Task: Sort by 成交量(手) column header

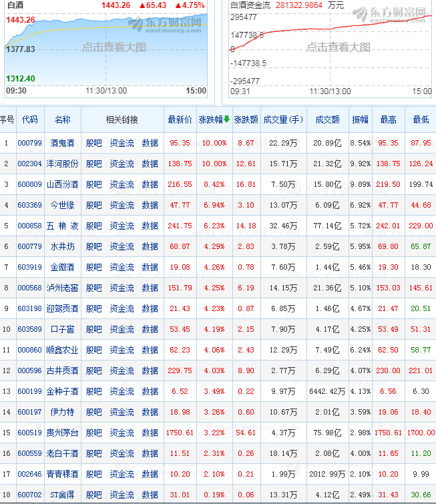Action: [283, 120]
